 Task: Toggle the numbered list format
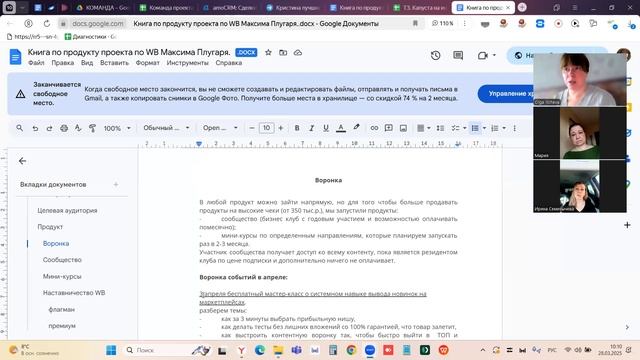[495, 128]
